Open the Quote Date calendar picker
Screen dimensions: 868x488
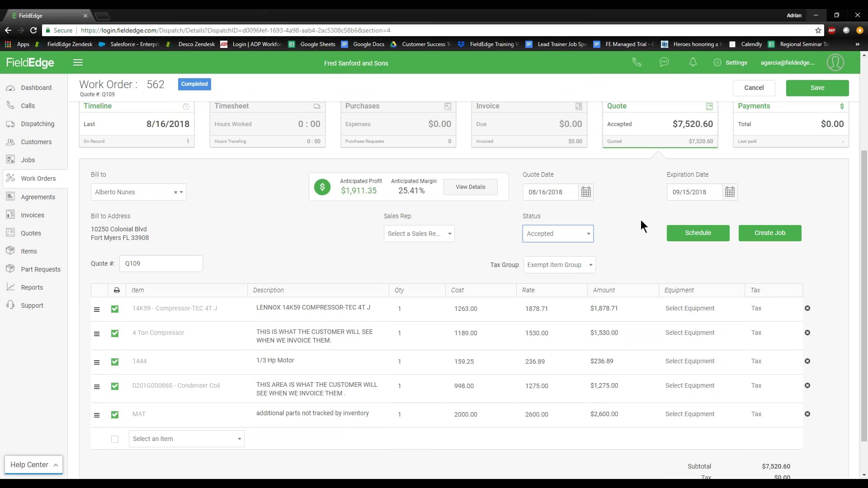click(x=585, y=192)
